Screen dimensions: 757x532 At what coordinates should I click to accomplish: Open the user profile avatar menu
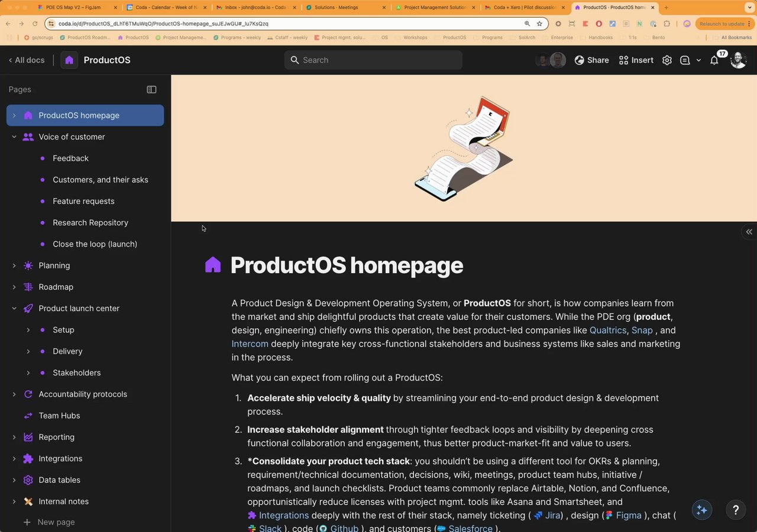click(x=739, y=60)
